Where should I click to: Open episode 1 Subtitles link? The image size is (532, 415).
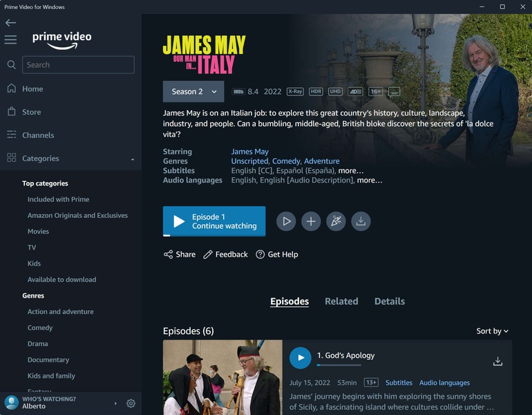399,382
